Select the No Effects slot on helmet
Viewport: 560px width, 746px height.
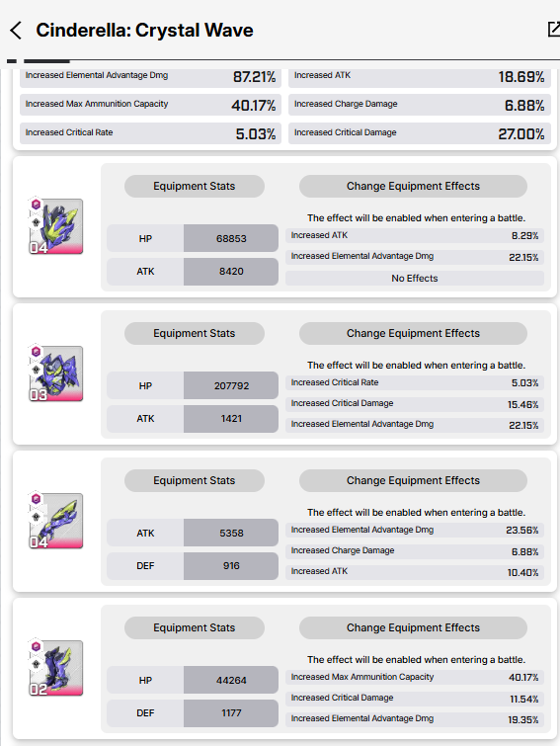415,279
